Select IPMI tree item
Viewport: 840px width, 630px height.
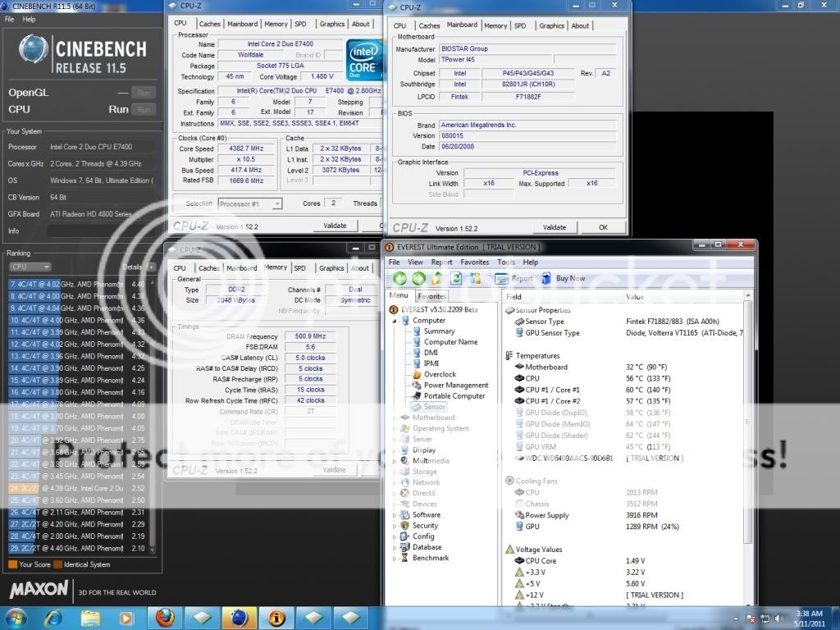click(431, 363)
